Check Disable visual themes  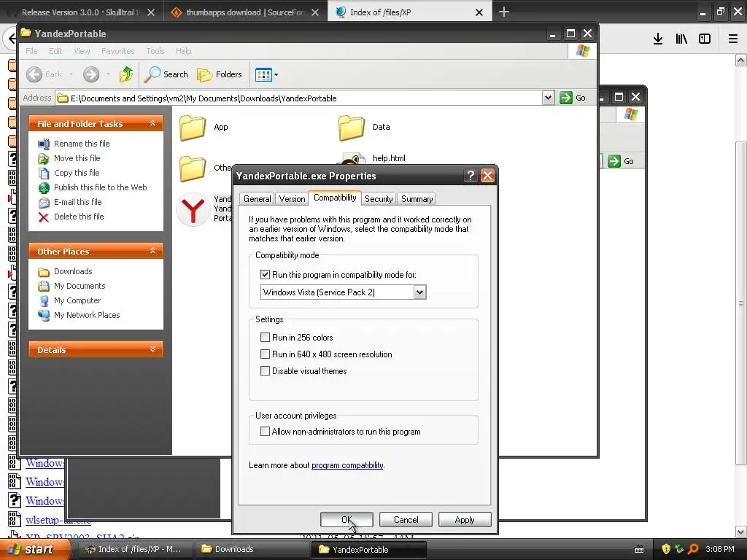[265, 371]
